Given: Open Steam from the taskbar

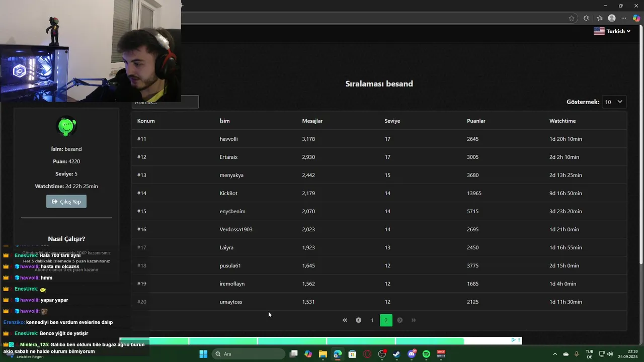Looking at the screenshot, I should (396, 354).
